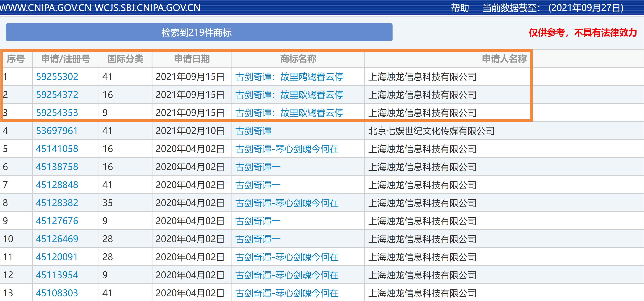Open trademark 古剑奇谭 by 北京七娱世纪
644x301 pixels.
(253, 131)
